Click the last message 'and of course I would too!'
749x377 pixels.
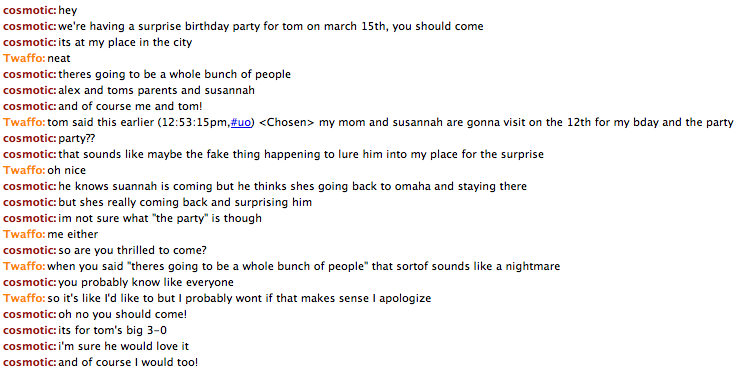128,362
